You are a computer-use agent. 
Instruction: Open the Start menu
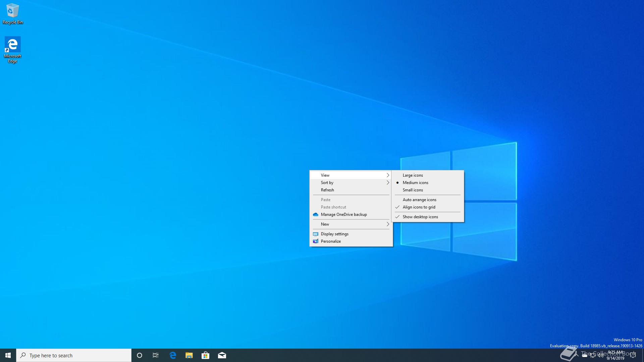click(8, 355)
